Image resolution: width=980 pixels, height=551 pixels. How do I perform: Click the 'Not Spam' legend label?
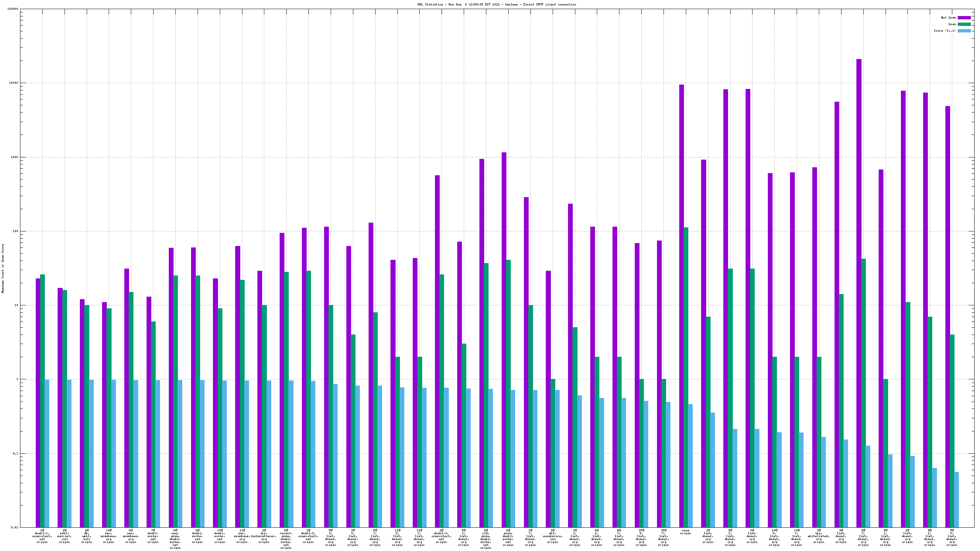948,17
